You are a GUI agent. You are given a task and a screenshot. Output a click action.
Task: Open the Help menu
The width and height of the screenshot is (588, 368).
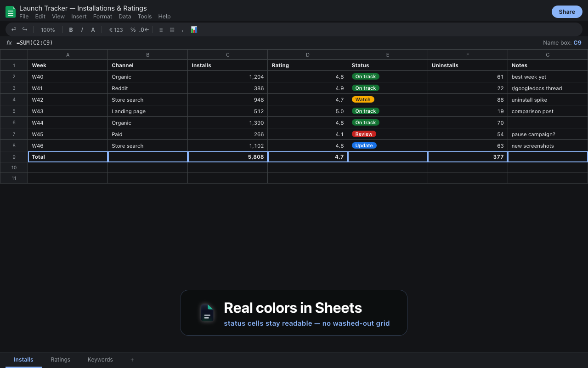(164, 17)
